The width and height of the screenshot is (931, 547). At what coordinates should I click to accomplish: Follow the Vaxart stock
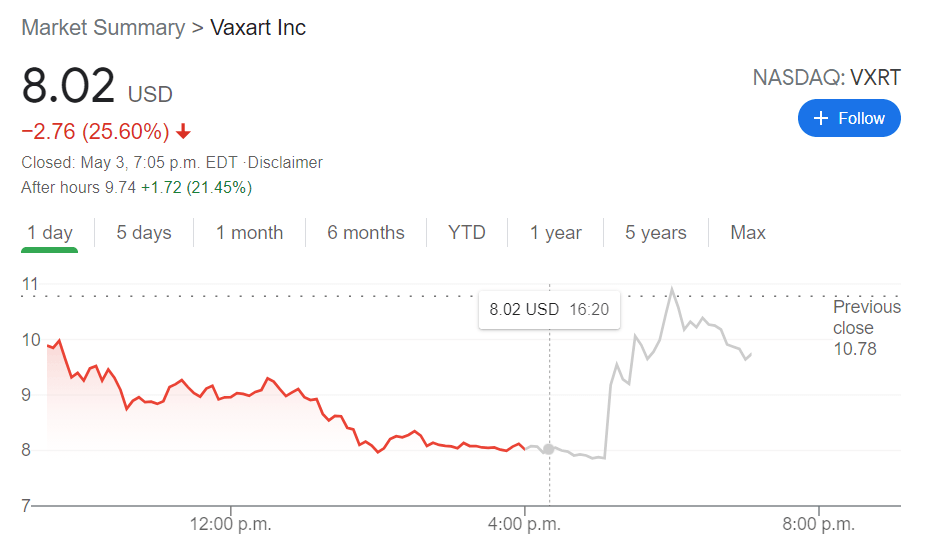[x=849, y=118]
